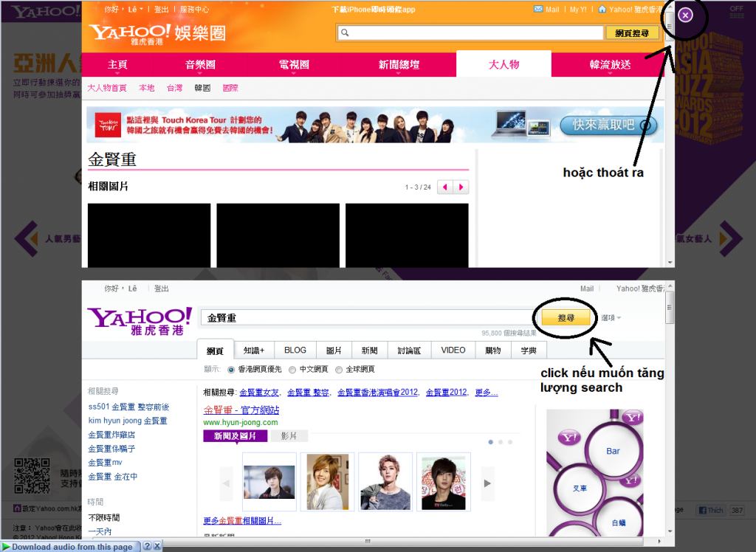
Task: Select the 影片 result tab
Action: [289, 436]
